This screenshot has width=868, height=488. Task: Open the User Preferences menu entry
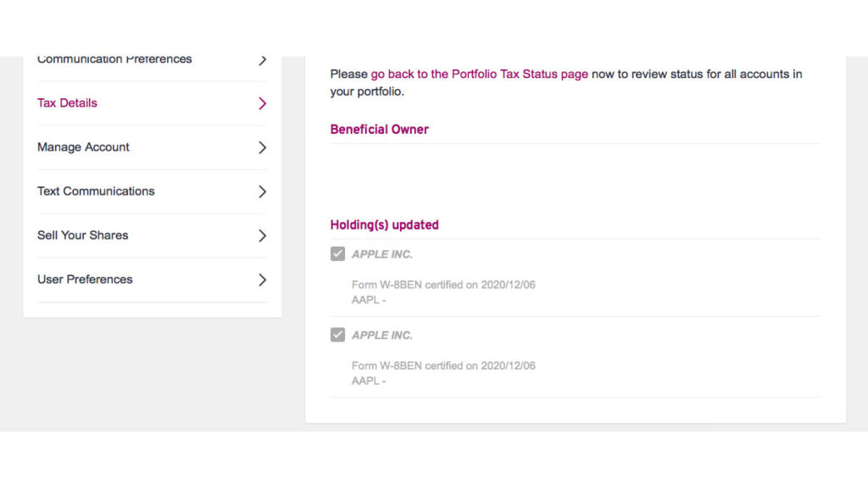(153, 280)
